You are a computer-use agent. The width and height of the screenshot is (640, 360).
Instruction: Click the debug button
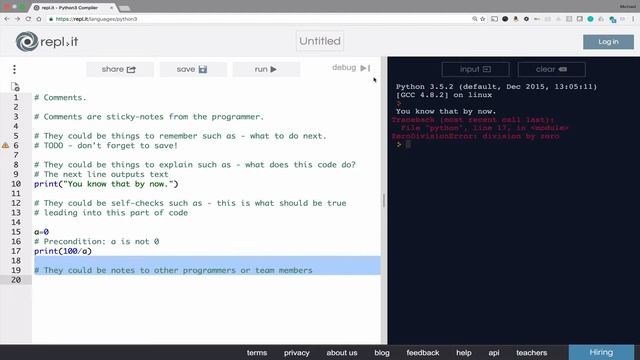click(351, 68)
